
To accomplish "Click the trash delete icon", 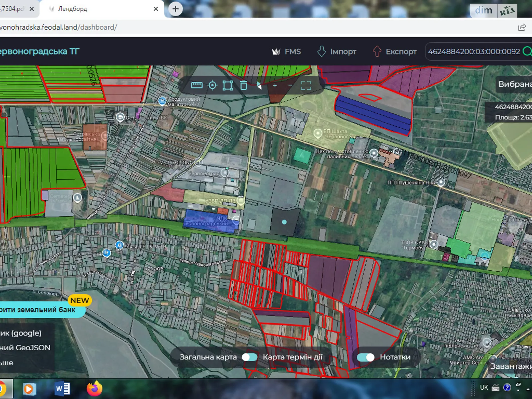I will coord(244,85).
